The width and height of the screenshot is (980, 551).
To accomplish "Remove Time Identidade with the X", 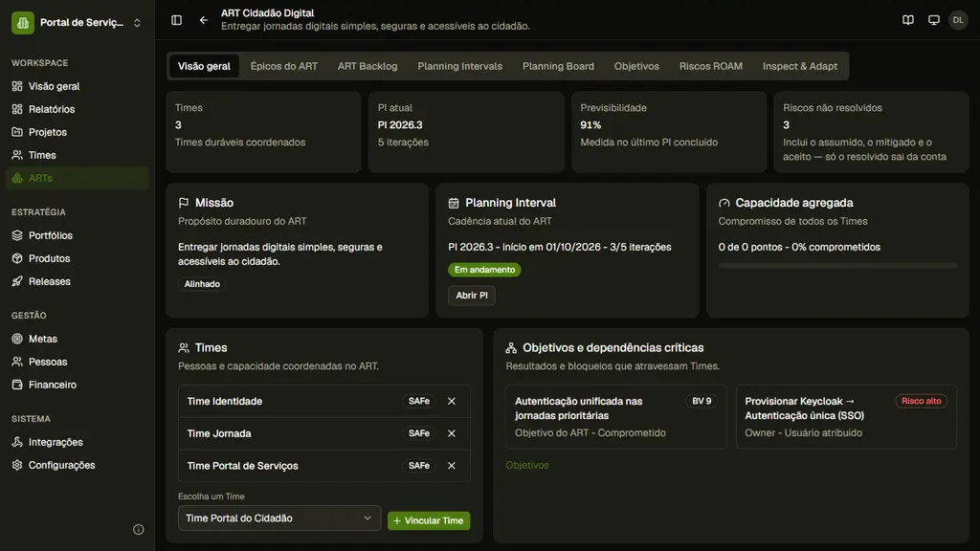I will coord(452,401).
